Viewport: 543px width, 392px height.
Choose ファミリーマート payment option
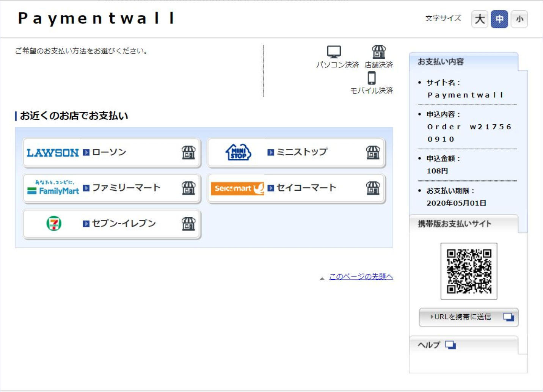[111, 188]
